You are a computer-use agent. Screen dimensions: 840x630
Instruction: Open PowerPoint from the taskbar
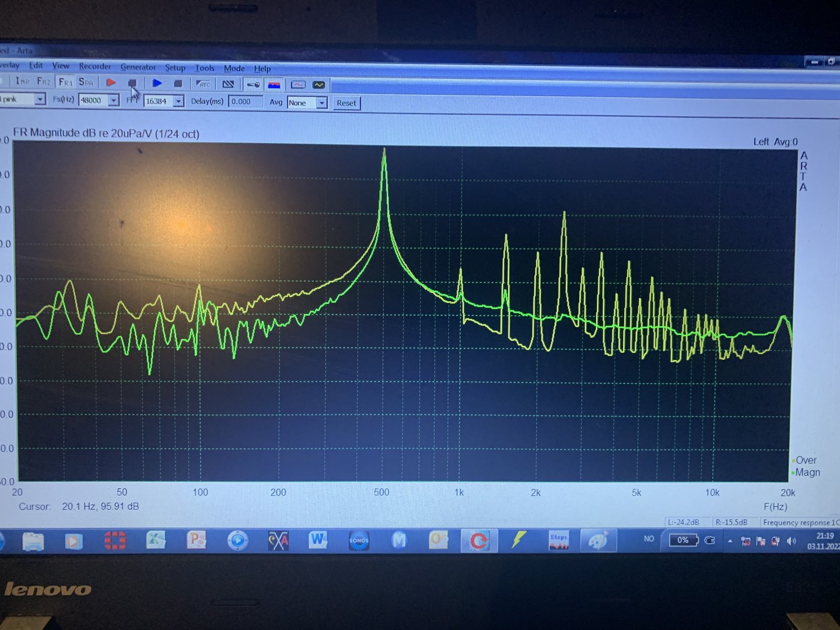[197, 540]
